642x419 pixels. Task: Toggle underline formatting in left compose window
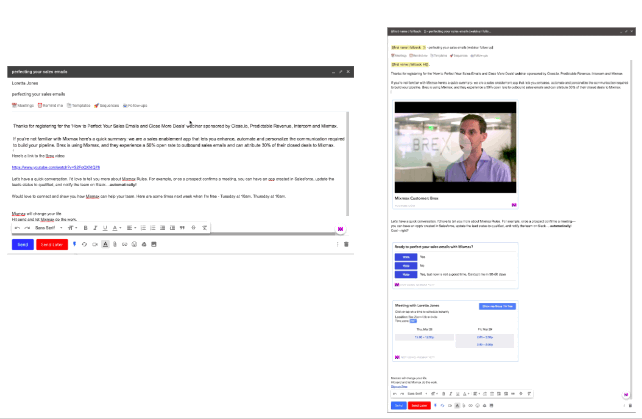click(105, 228)
